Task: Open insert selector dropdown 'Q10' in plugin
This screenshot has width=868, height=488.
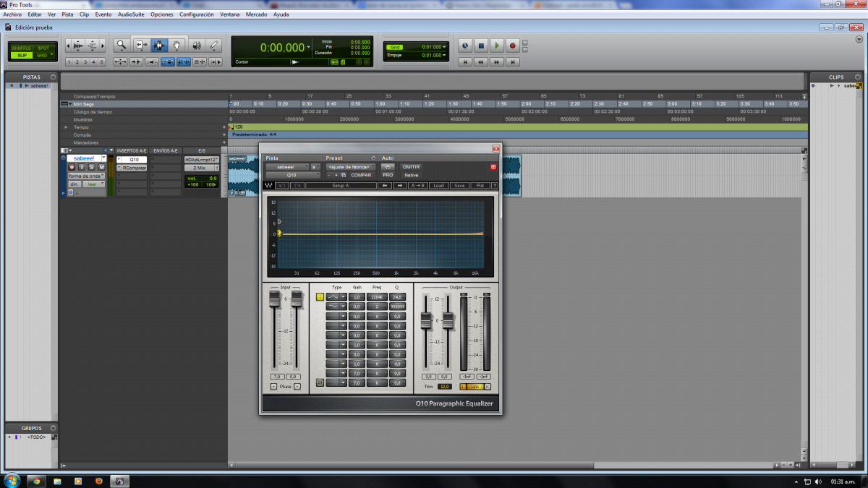Action: (292, 175)
